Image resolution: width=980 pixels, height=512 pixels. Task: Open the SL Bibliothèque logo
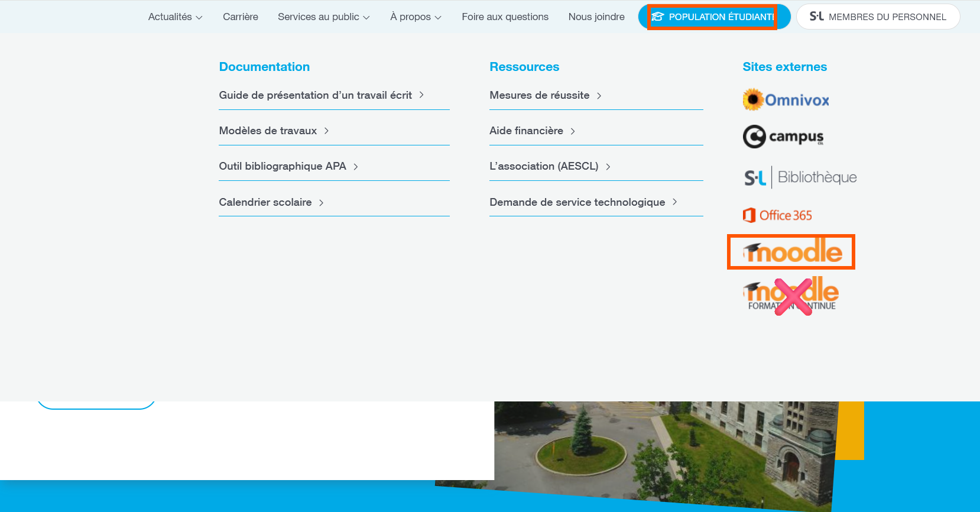pos(800,177)
